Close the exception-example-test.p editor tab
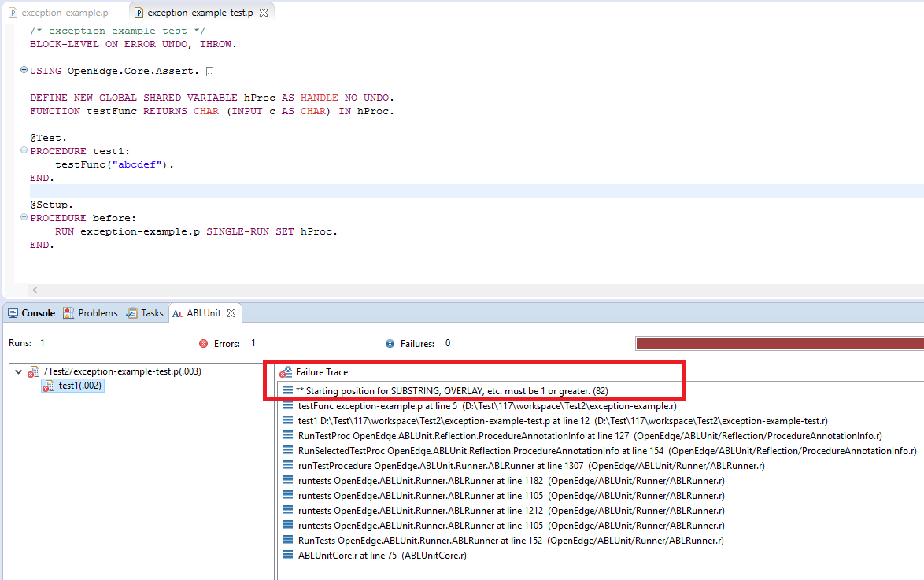Screen dimensions: 924x580 pos(264,13)
